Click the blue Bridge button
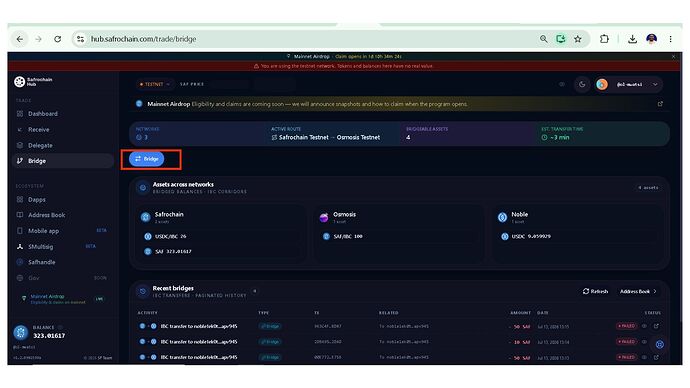The width and height of the screenshot is (690, 388). pos(147,159)
